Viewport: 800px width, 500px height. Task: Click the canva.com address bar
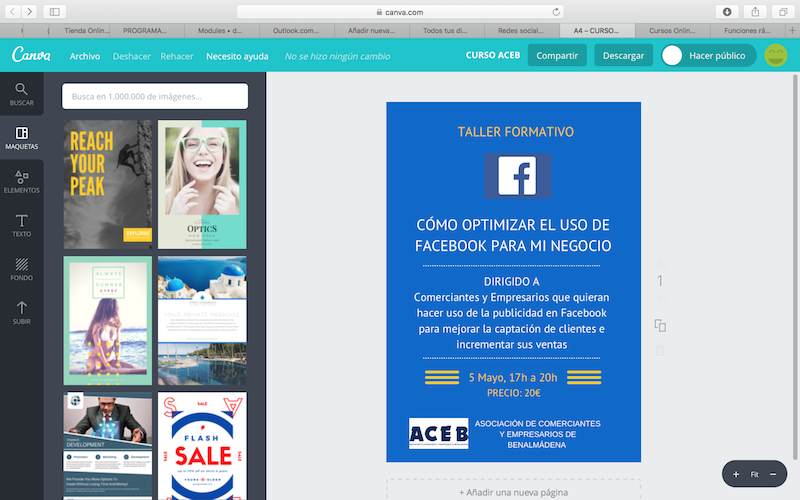click(401, 12)
